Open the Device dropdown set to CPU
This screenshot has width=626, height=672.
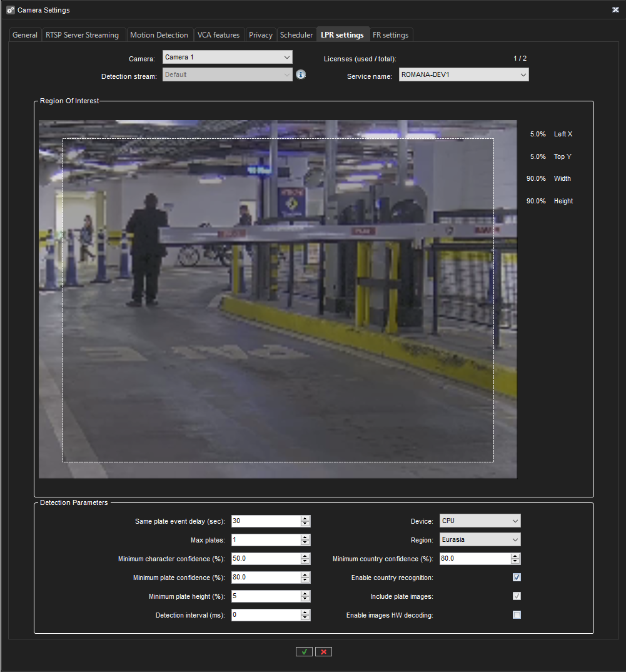[480, 521]
